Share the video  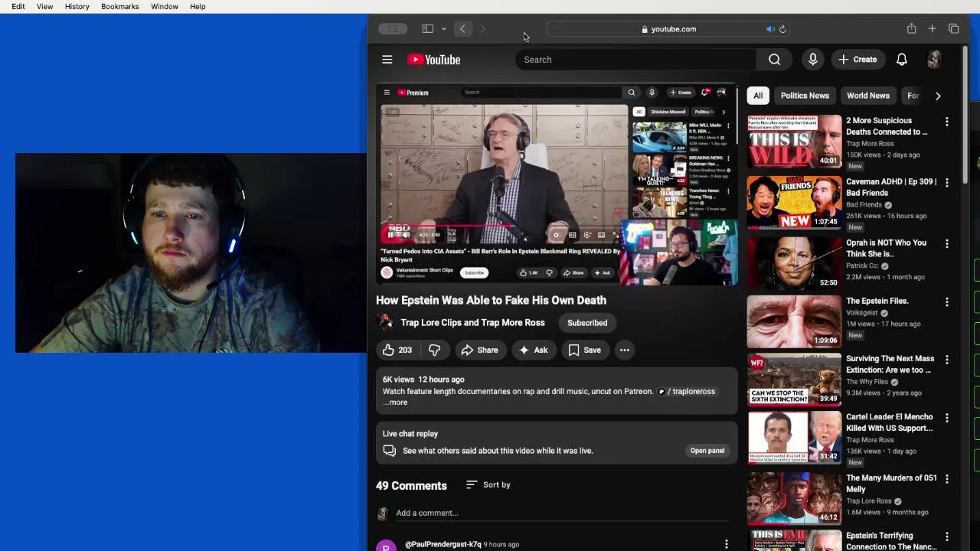(479, 350)
